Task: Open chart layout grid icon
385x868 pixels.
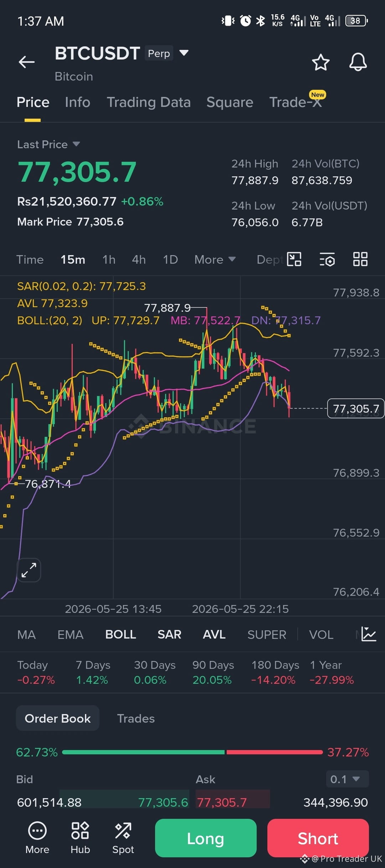Action: [360, 259]
